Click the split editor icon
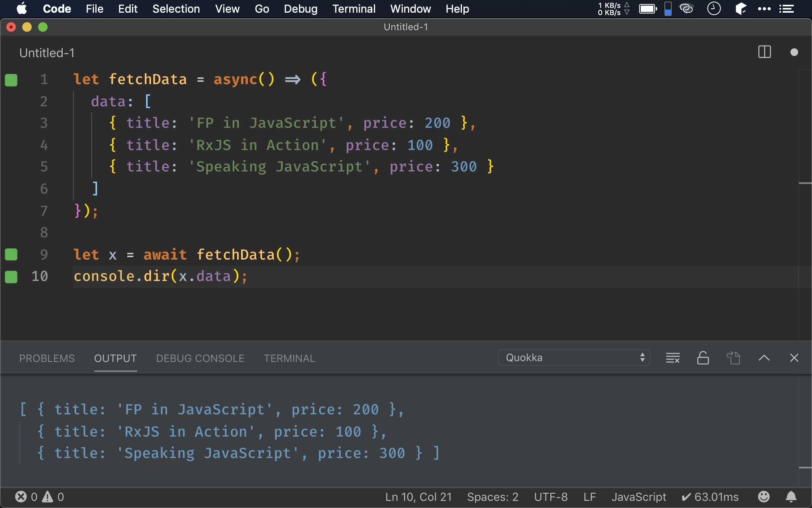The width and height of the screenshot is (812, 508). pos(764,52)
